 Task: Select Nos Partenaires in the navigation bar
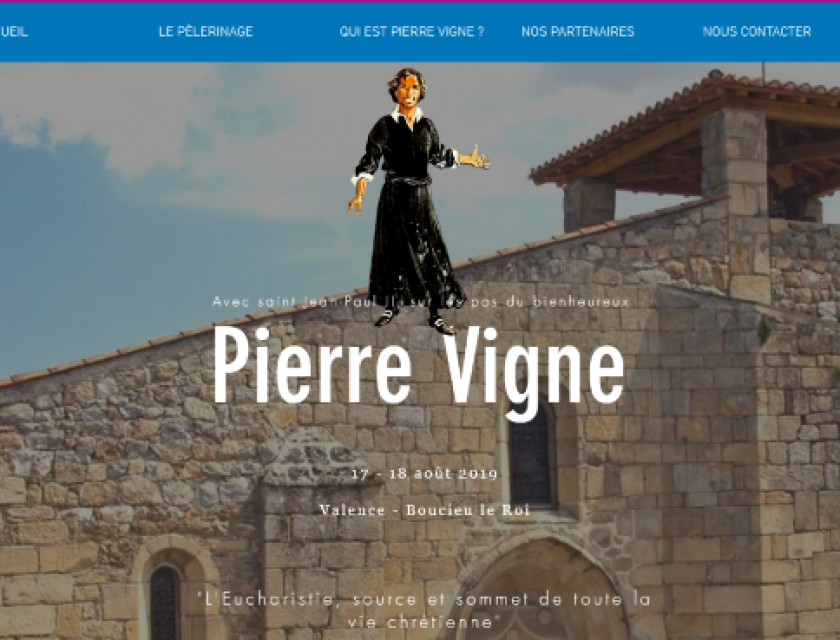coord(578,32)
